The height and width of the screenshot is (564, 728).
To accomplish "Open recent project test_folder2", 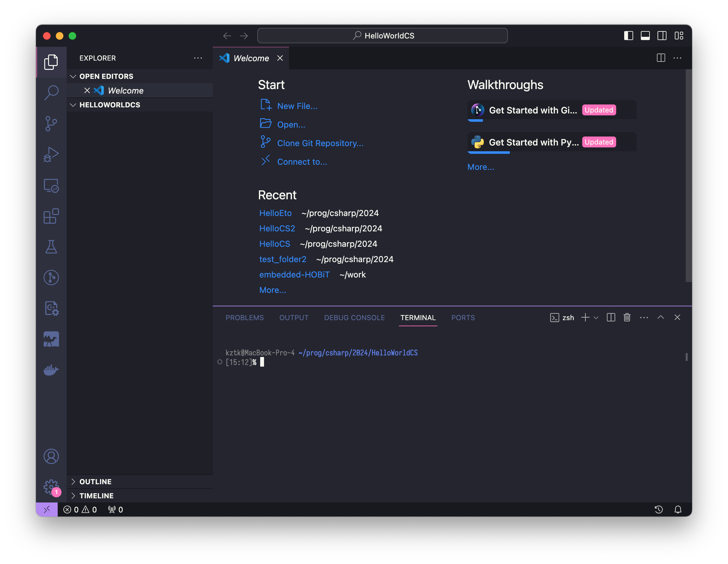I will (283, 259).
